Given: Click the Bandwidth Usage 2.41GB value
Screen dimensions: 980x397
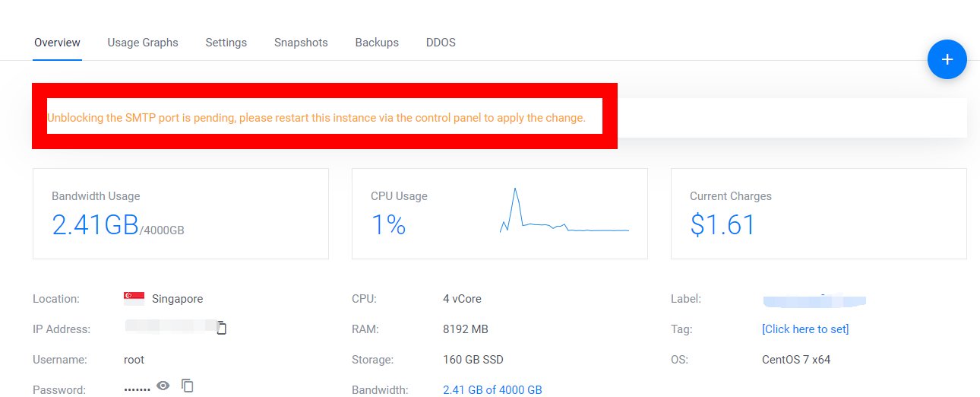Looking at the screenshot, I should coord(95,225).
